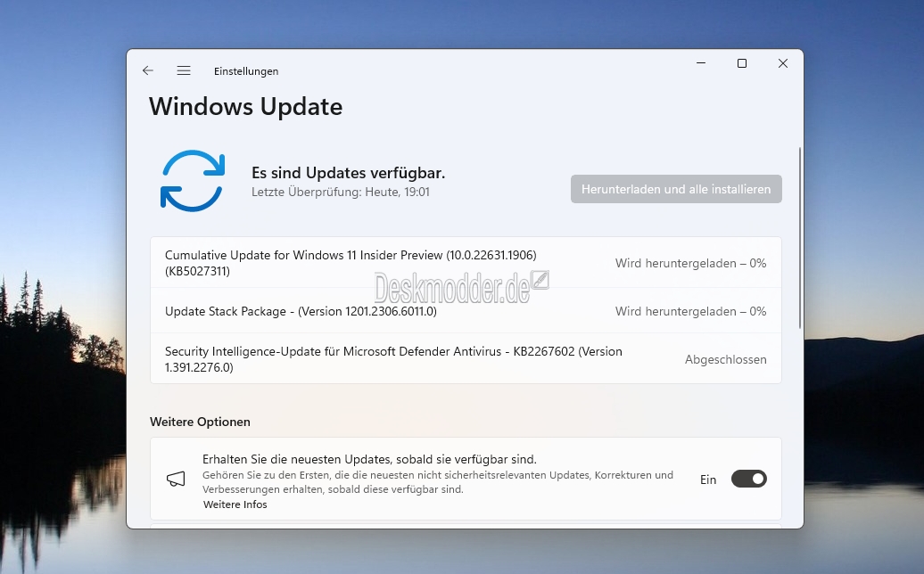924x574 pixels.
Task: Minimize the Einstellungen window
Action: click(x=701, y=63)
